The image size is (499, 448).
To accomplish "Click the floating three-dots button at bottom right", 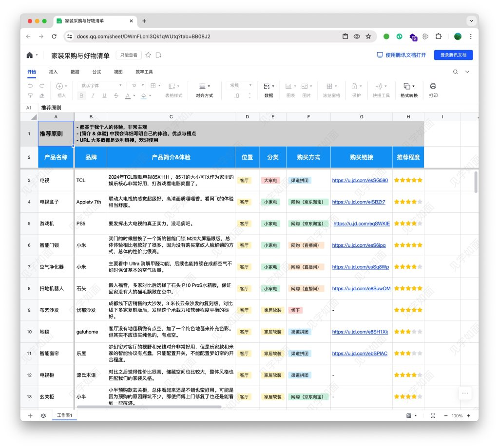I will click(x=465, y=393).
